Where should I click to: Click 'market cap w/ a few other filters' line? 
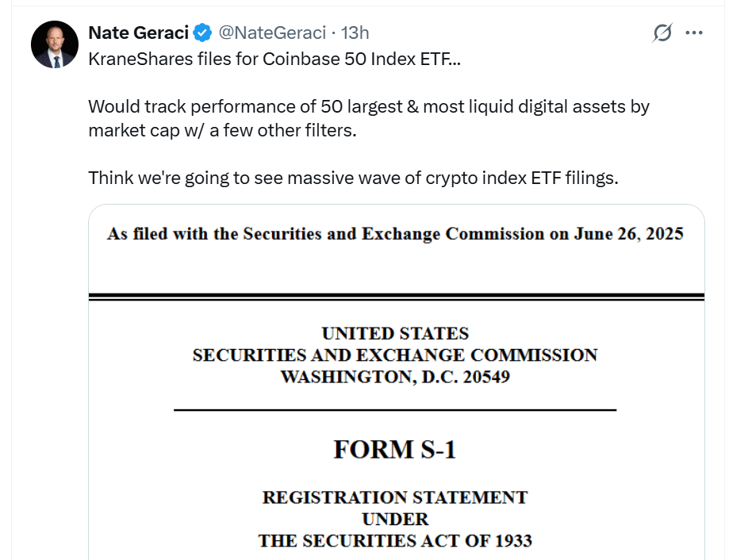[x=222, y=129]
